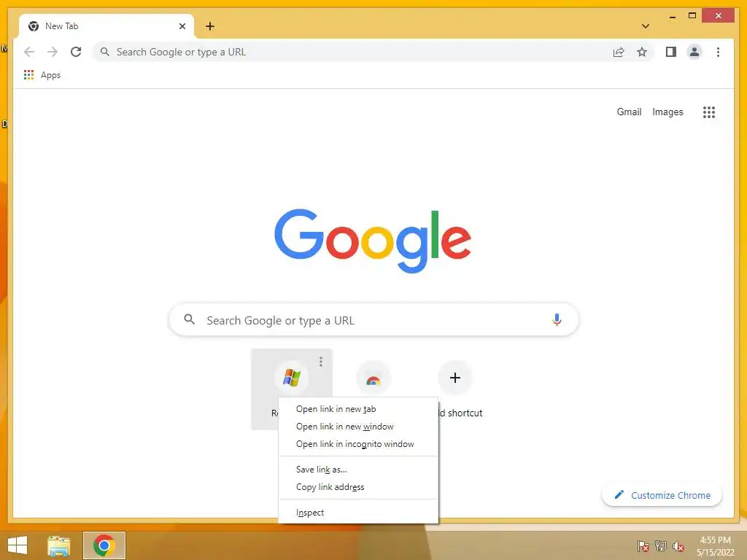Choose Open link in new window
The width and height of the screenshot is (747, 560).
pyautogui.click(x=358, y=427)
